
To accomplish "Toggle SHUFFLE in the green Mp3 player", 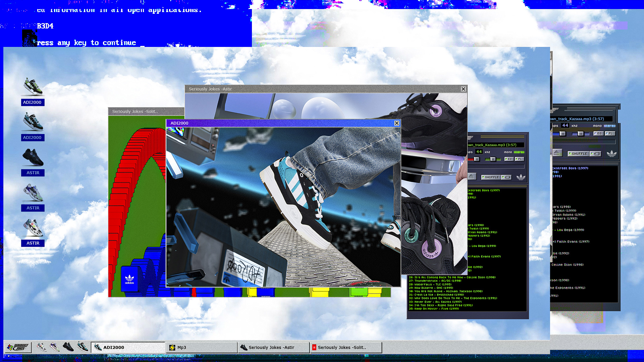I will 491,177.
